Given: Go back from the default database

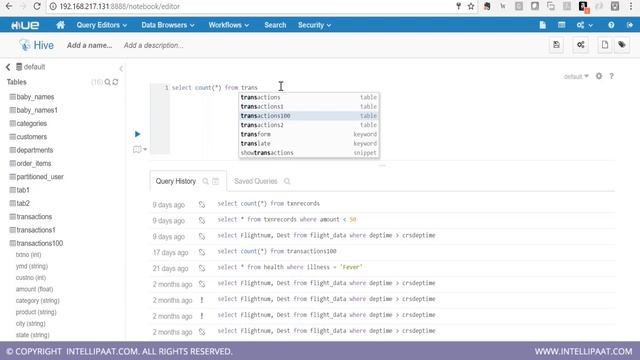Looking at the screenshot, I should click(8, 67).
